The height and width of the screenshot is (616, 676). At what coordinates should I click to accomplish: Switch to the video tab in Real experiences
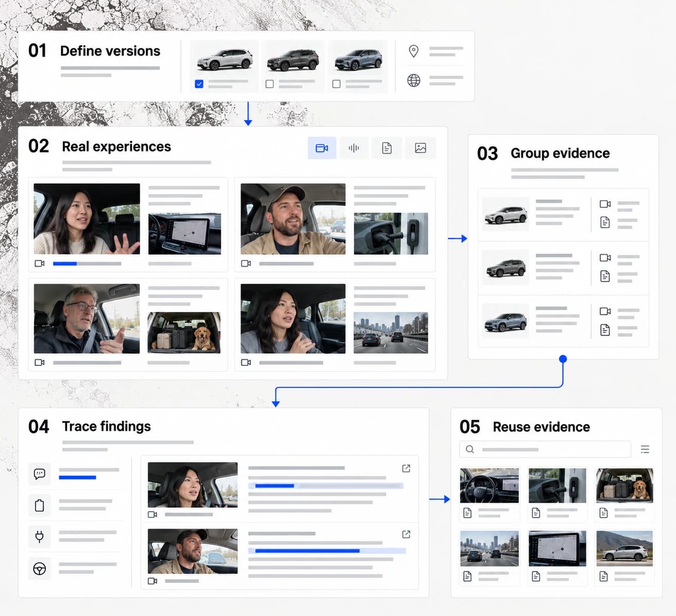[322, 148]
